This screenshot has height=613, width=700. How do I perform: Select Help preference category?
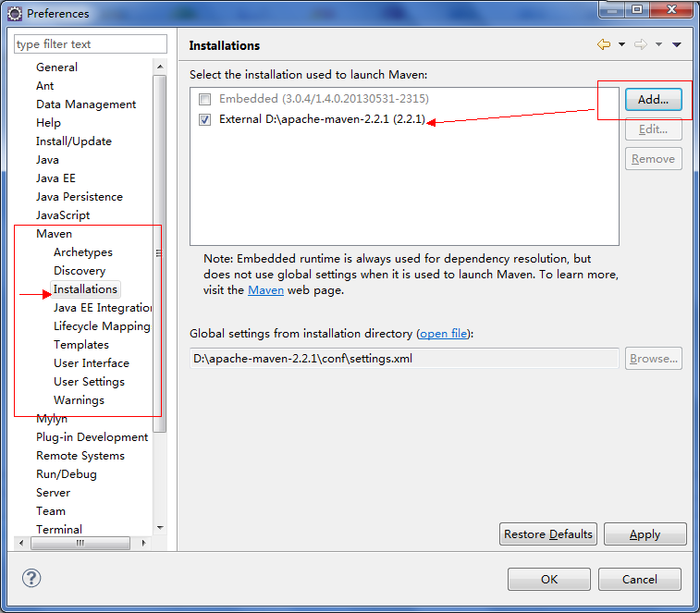48,123
